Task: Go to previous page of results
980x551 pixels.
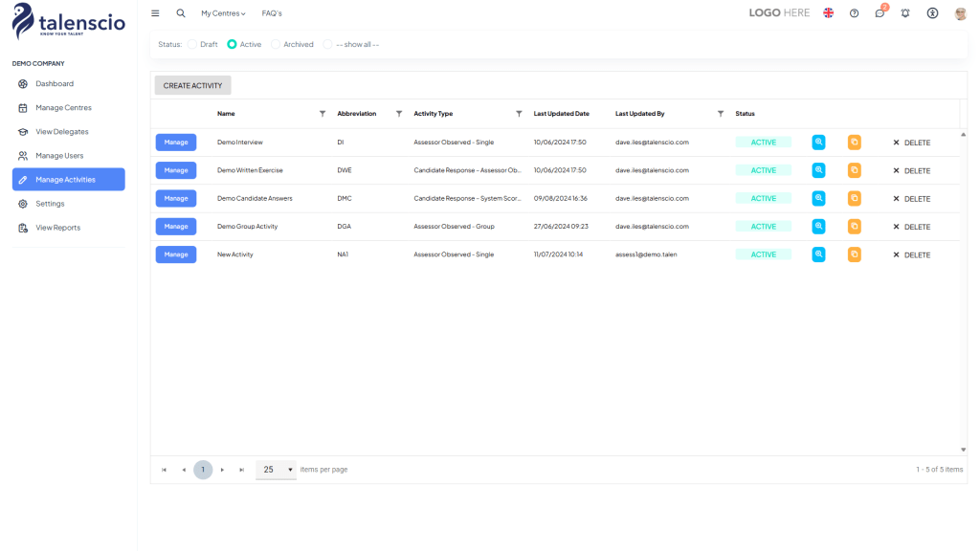Action: 184,470
